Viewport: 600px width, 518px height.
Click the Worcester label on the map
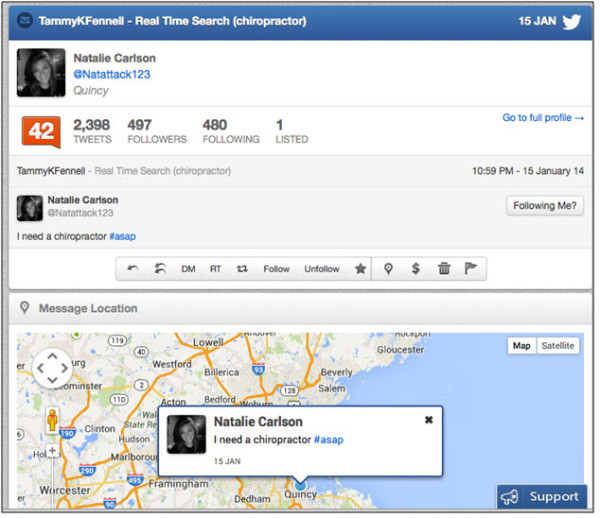[x=65, y=490]
